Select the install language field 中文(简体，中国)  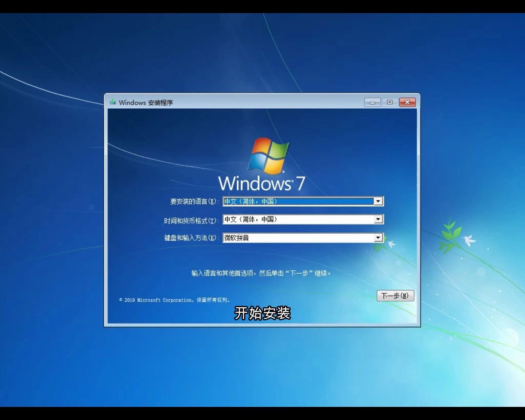point(303,201)
